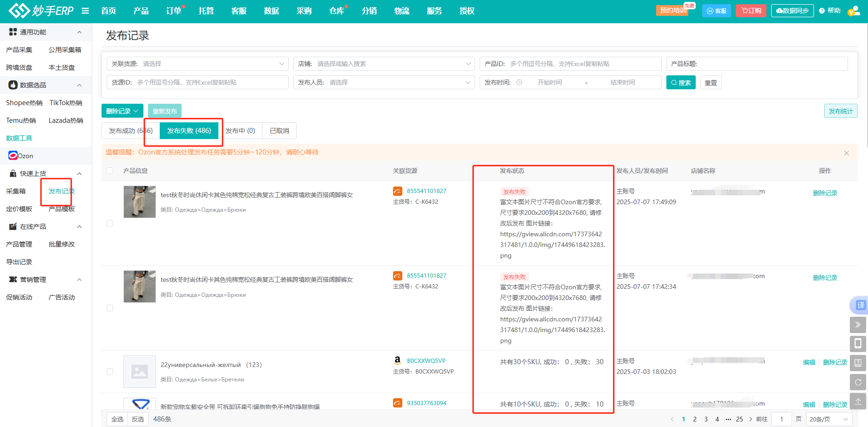Switch to the 发布成功 tab

pyautogui.click(x=130, y=131)
